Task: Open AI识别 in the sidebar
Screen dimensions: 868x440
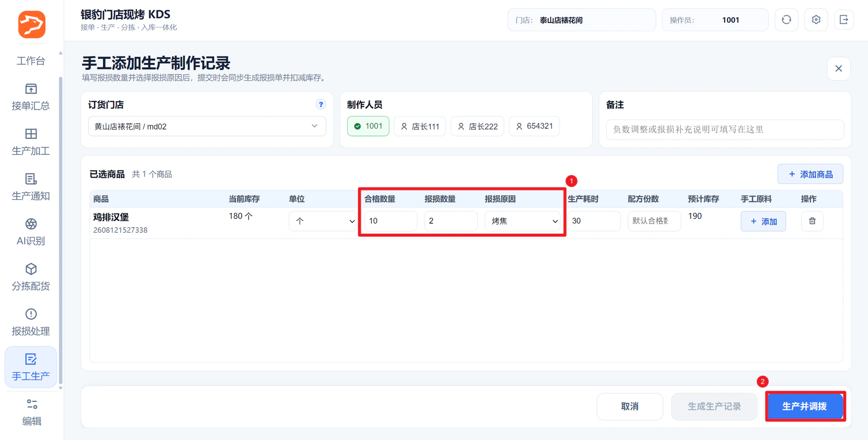Action: pos(31,232)
